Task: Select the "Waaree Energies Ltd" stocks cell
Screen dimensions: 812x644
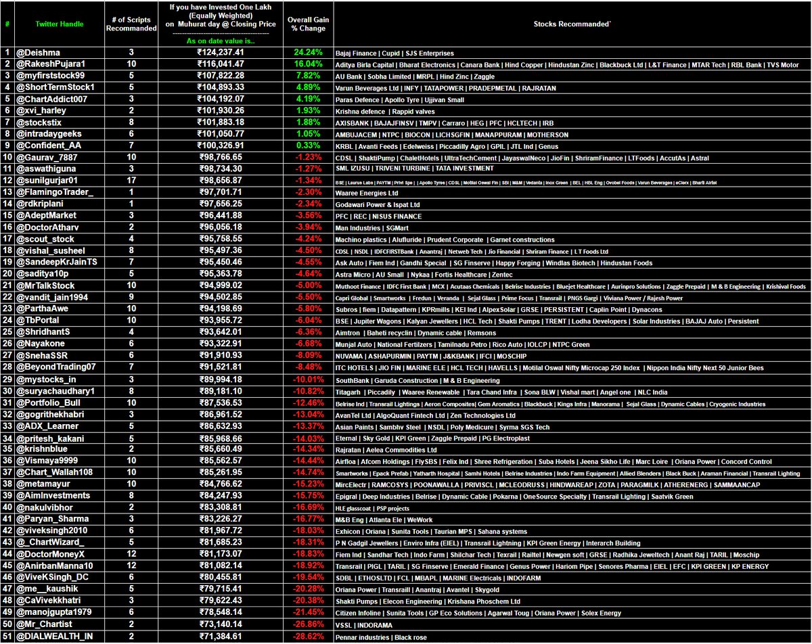Action: coord(572,192)
